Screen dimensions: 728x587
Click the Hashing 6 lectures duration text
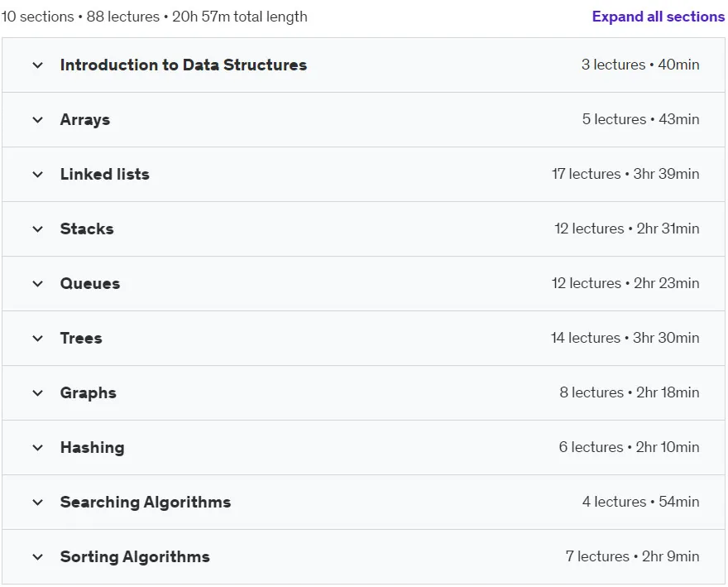629,447
